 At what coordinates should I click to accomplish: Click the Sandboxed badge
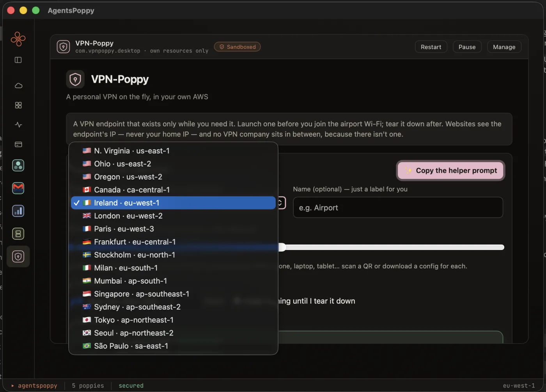coord(237,47)
